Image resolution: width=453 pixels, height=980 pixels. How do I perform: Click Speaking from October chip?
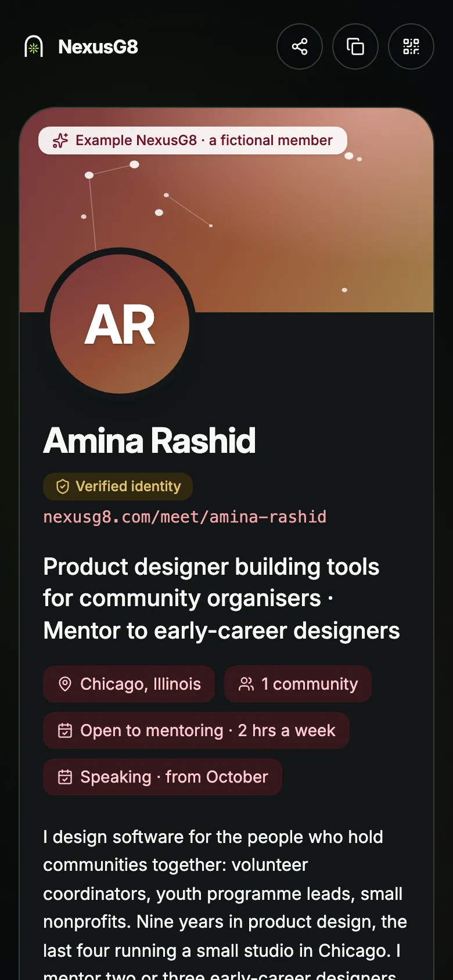163,777
